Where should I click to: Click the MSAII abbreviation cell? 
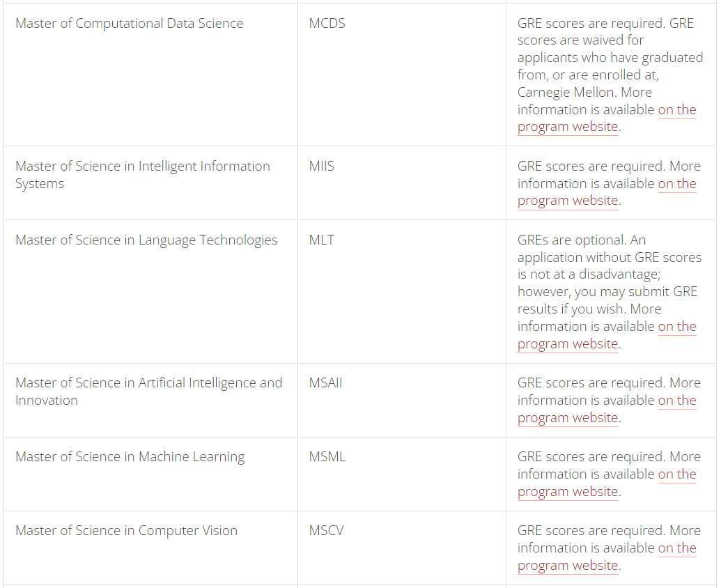[x=325, y=383]
